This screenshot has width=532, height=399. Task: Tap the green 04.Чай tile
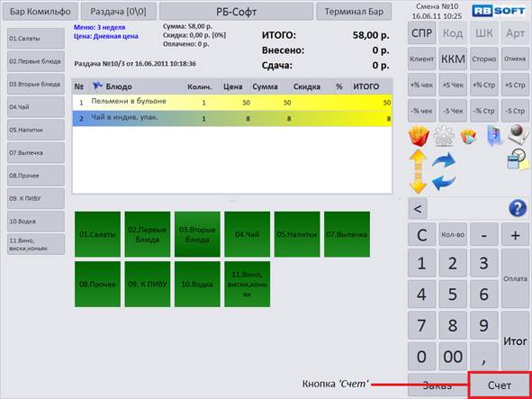(x=247, y=234)
